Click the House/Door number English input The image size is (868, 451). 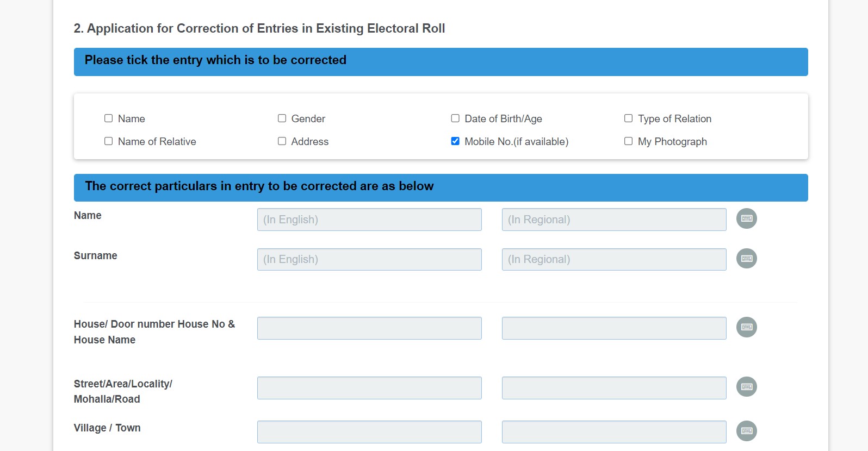(369, 328)
